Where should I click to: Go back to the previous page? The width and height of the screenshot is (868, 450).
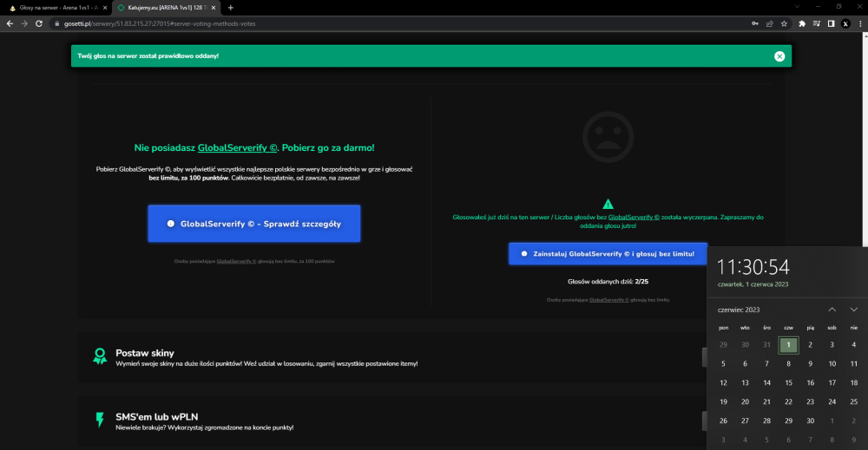(10, 23)
